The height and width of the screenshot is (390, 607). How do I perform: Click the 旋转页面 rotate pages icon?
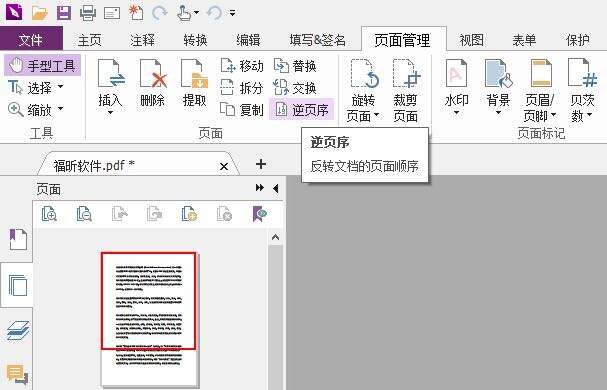pyautogui.click(x=364, y=74)
